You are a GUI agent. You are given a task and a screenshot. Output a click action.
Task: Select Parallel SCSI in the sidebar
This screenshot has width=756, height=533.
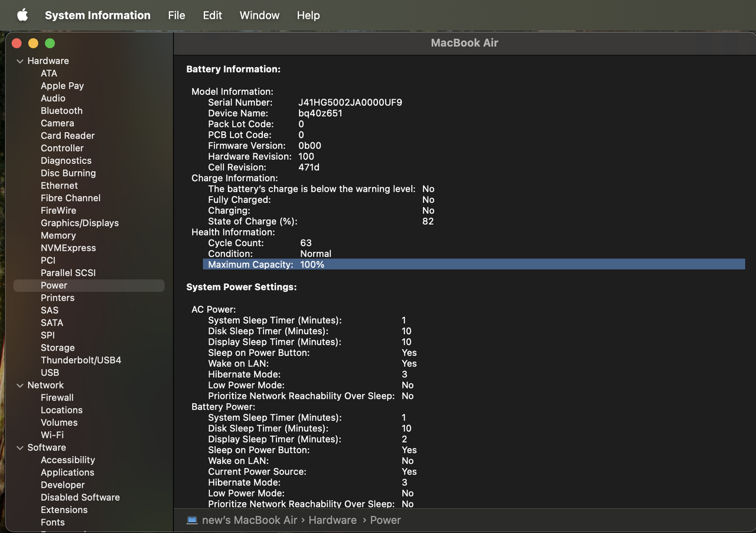coord(68,273)
